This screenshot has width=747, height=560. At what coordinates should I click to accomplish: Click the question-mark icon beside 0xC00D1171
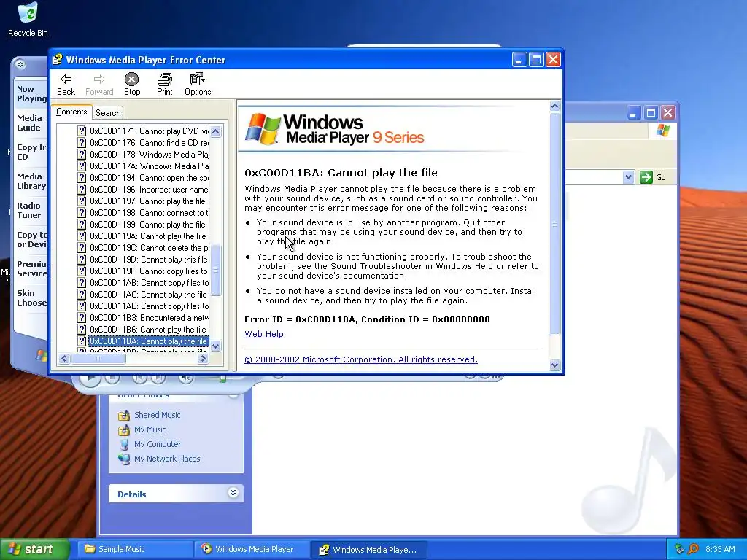82,131
